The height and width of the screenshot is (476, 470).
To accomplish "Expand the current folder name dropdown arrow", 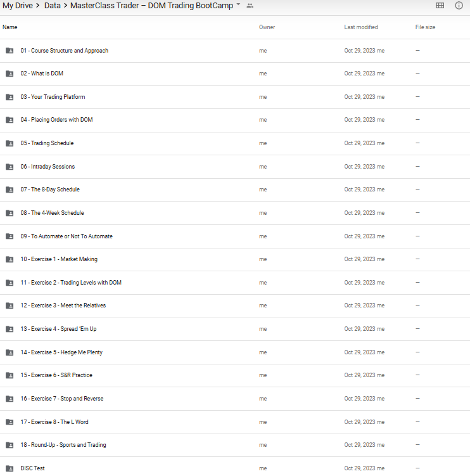I will point(238,5).
